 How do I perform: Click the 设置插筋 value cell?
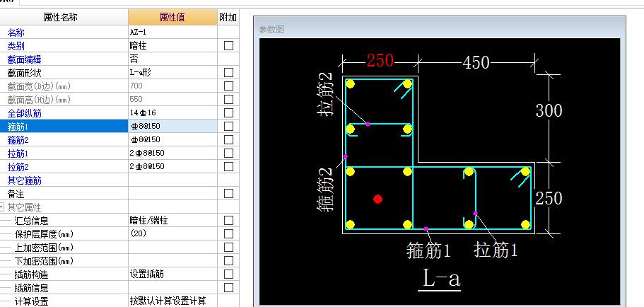tap(172, 274)
